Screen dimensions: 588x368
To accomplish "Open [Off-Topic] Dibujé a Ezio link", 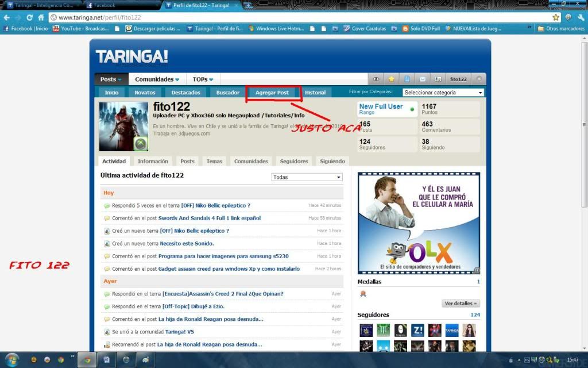I will (193, 306).
